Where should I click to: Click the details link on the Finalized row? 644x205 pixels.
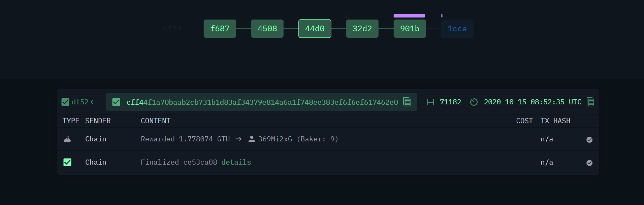point(236,162)
